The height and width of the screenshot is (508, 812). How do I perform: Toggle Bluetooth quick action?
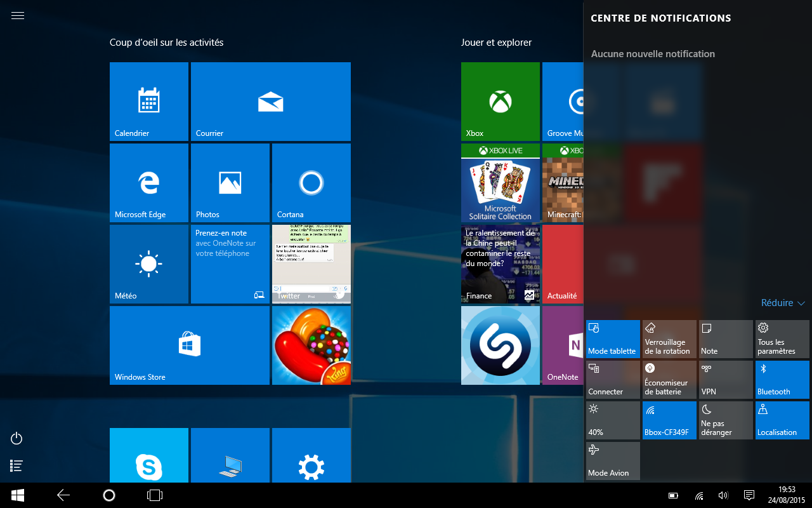pos(782,380)
